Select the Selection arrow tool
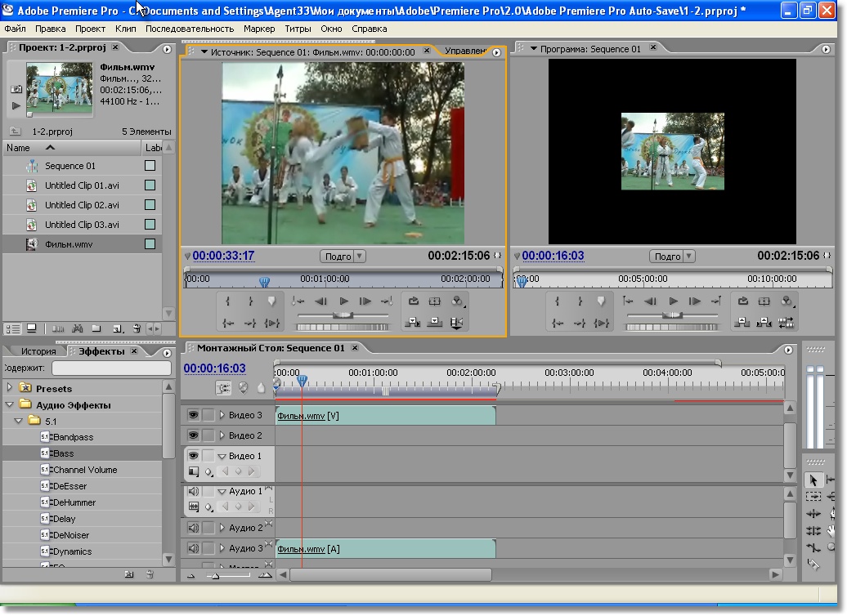Image resolution: width=847 pixels, height=616 pixels. 813,480
